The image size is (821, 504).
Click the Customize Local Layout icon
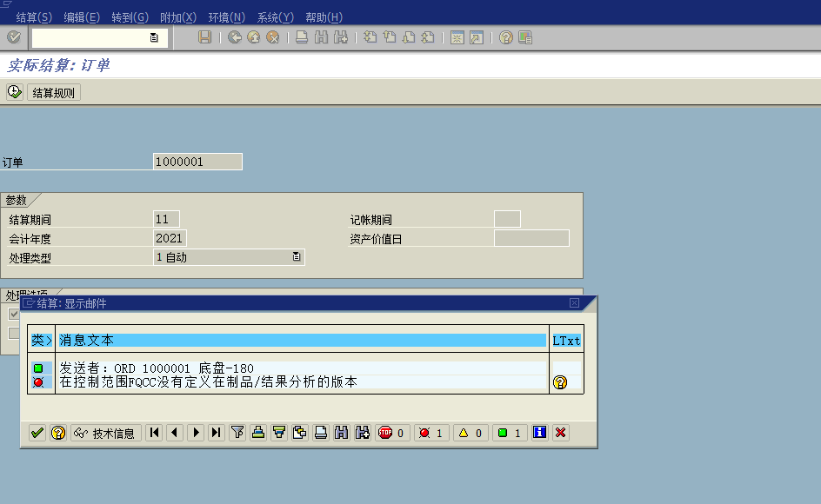click(525, 37)
